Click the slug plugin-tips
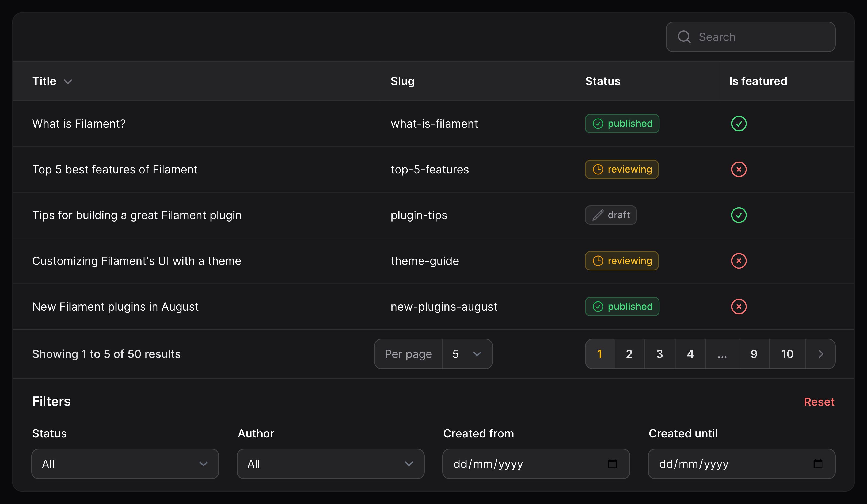The width and height of the screenshot is (867, 504). pos(419,215)
